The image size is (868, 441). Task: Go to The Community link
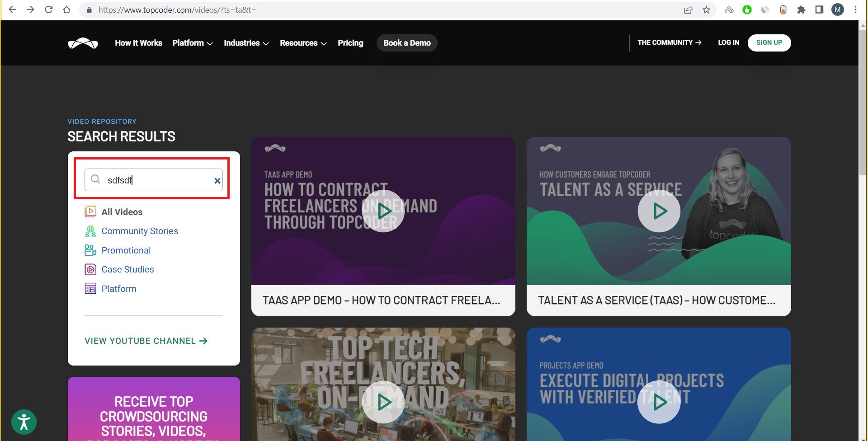670,42
